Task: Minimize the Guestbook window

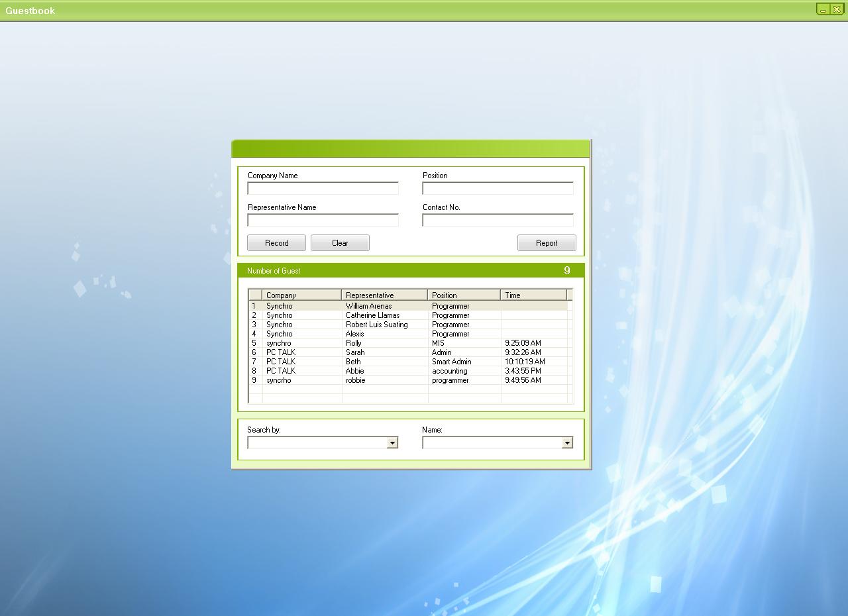Action: point(823,10)
